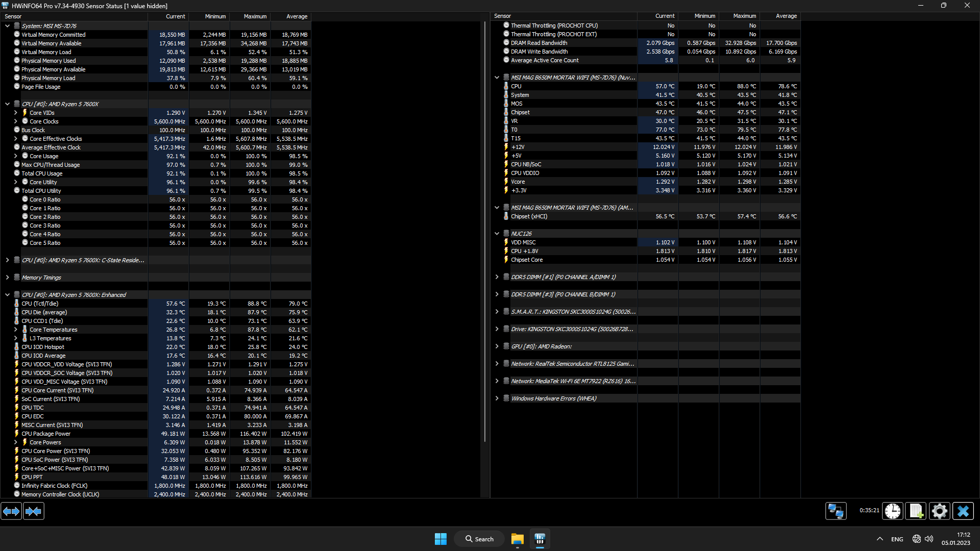
Task: Open HWiNFO icon in the taskbar
Action: (x=540, y=539)
